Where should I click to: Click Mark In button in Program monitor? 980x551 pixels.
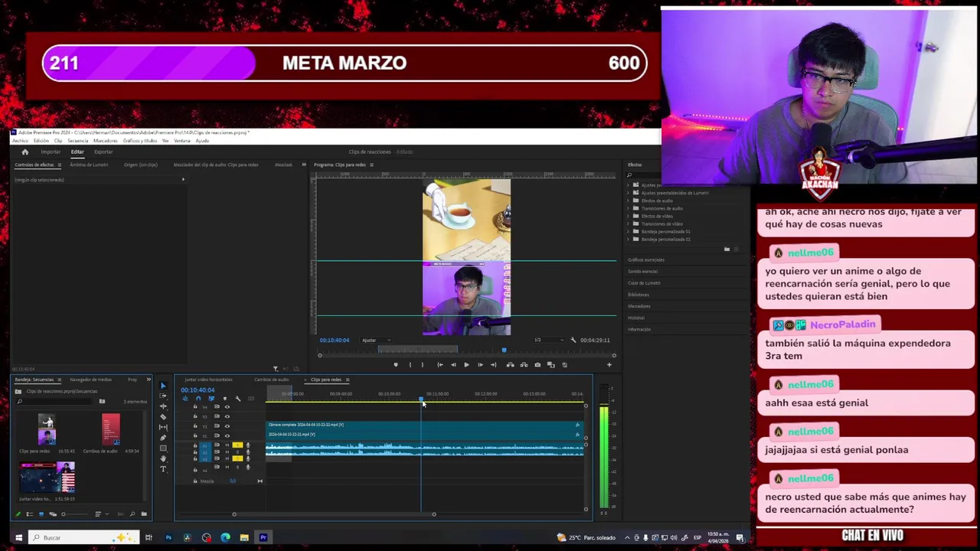coord(410,365)
